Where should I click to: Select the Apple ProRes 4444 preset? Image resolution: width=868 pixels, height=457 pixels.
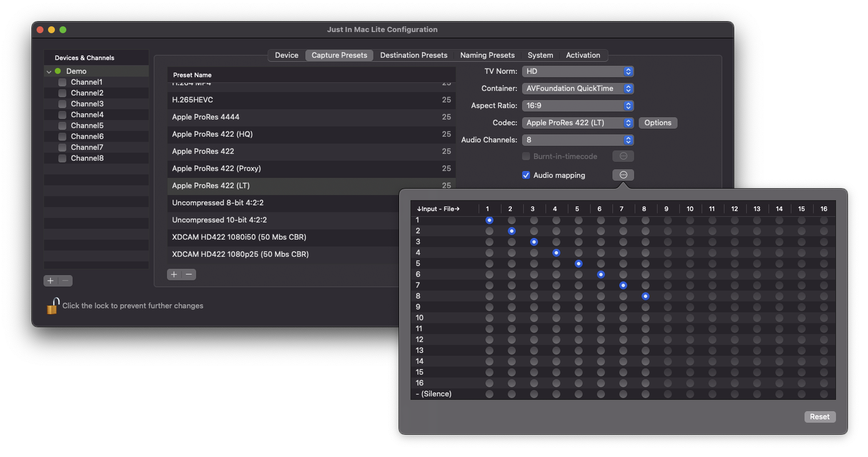(x=312, y=117)
